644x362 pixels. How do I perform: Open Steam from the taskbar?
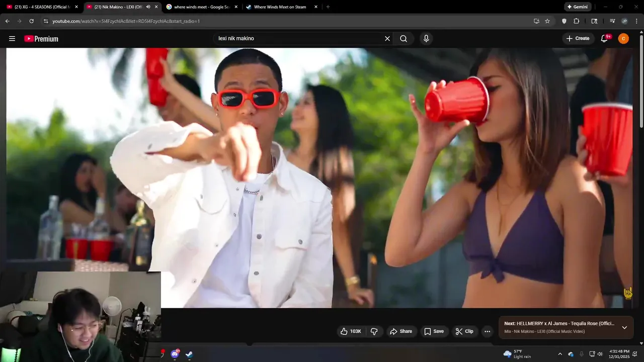coord(189,354)
